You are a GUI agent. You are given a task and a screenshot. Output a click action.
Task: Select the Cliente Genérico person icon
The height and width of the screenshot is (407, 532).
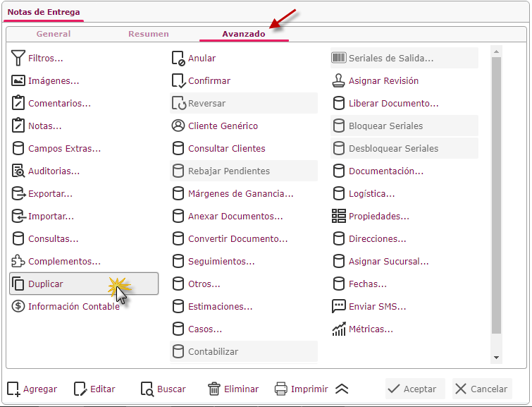178,126
